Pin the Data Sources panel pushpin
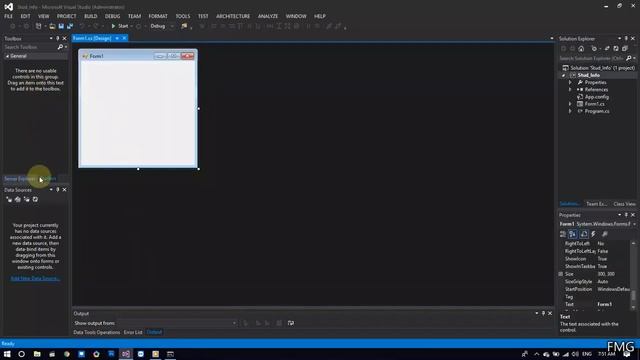The height and width of the screenshot is (360, 640). pos(58,190)
